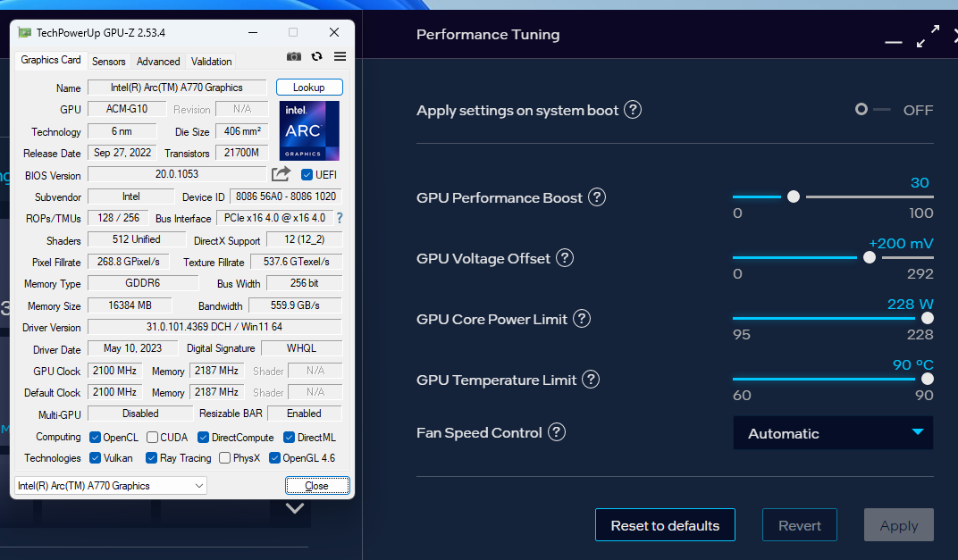
Task: Open help for GPU Temperature Limit
Action: 591,380
